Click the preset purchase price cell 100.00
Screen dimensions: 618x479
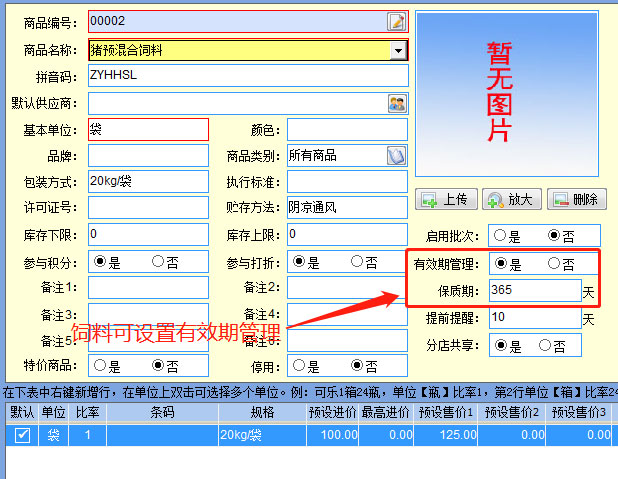323,435
